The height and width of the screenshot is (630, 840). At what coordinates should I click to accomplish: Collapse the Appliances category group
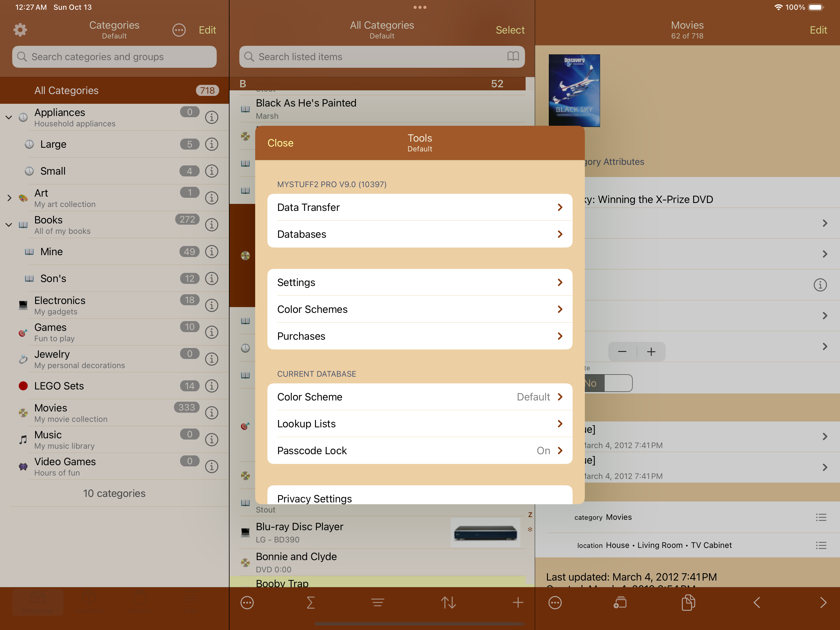point(9,117)
